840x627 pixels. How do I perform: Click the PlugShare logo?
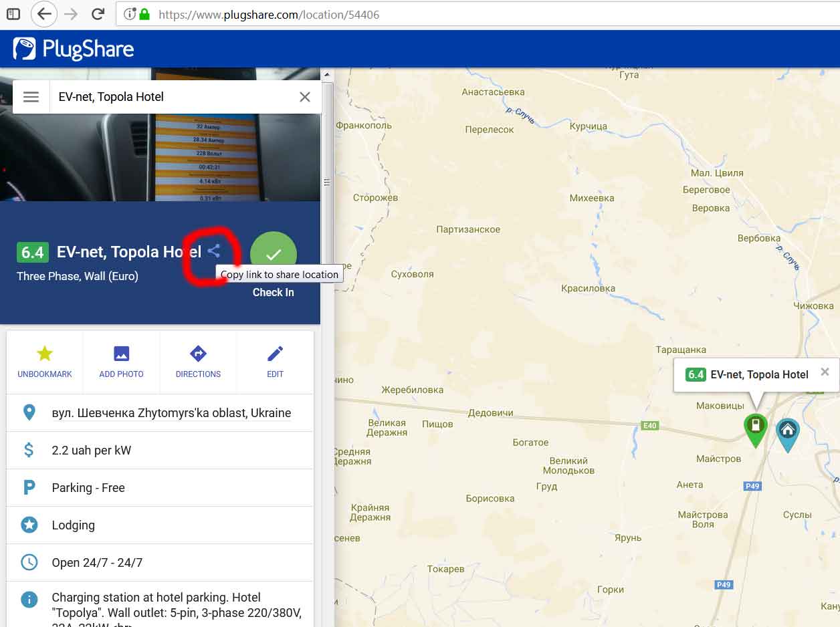pos(74,49)
